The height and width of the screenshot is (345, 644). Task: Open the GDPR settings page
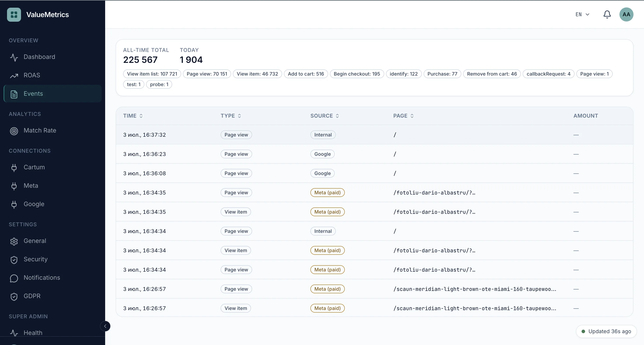coord(53,296)
